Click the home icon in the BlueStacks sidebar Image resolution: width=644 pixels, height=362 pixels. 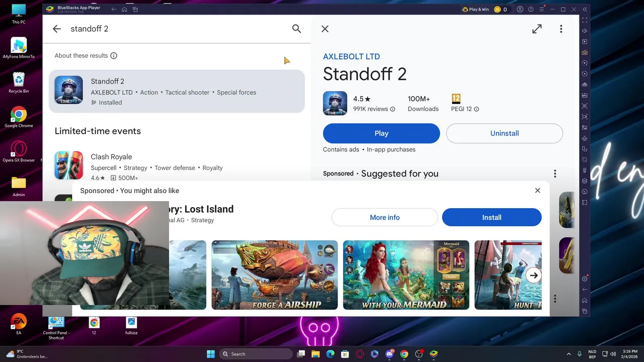(585, 301)
